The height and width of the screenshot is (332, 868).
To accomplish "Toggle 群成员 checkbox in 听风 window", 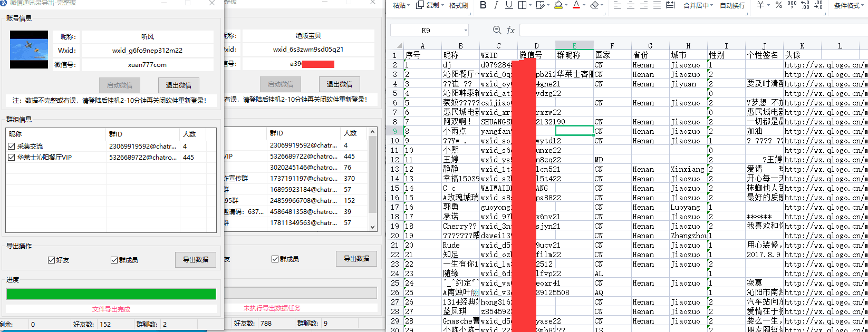I will tap(114, 260).
